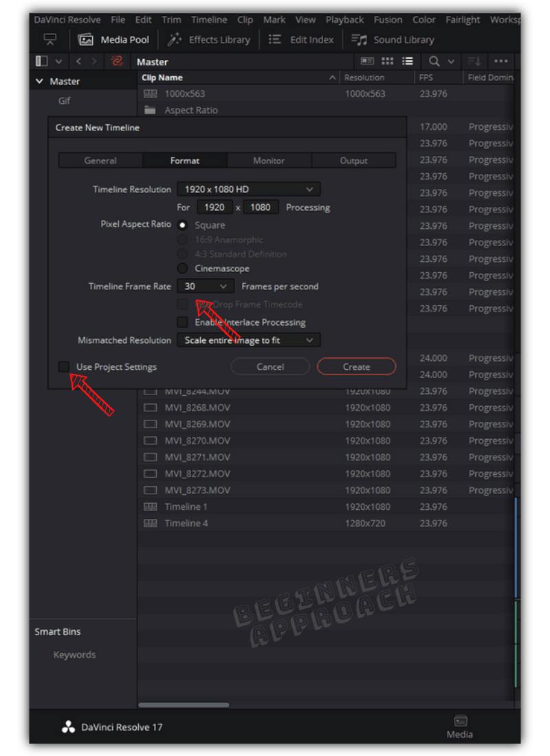Select the 4:3 Standard Definition option

tap(182, 254)
